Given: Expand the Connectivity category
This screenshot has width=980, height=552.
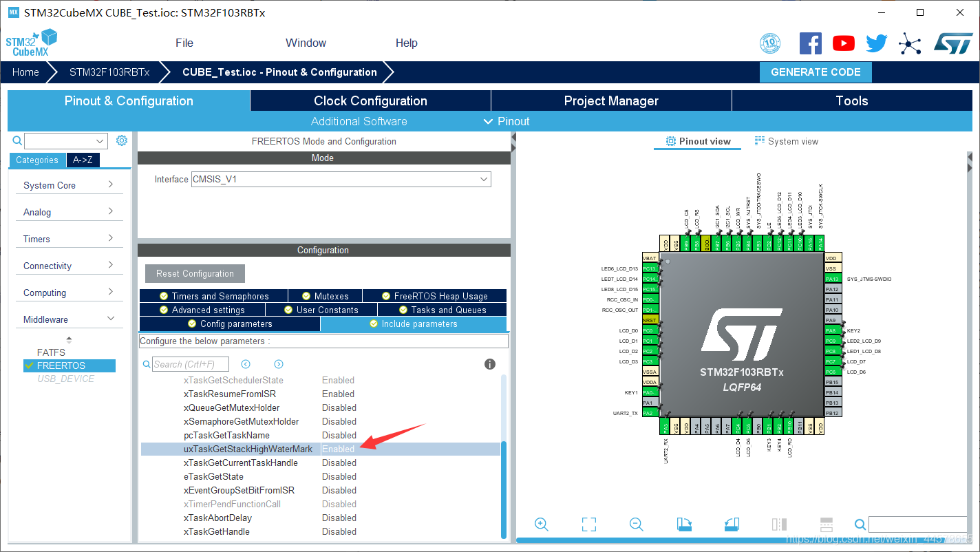Looking at the screenshot, I should 69,266.
